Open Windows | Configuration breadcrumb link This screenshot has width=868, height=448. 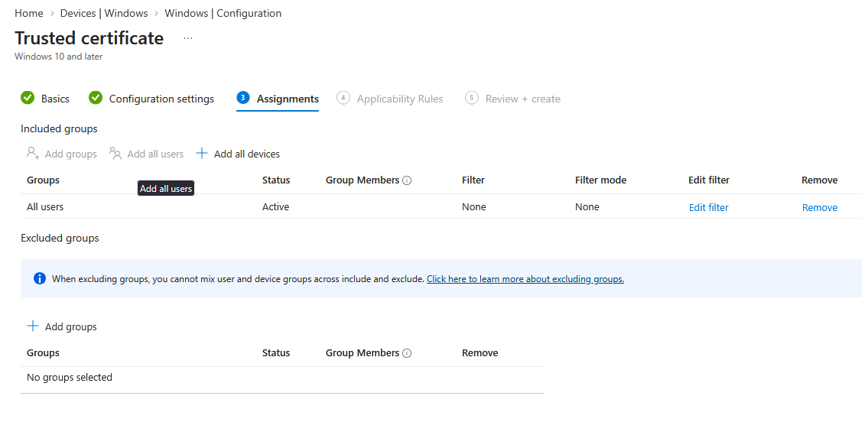pyautogui.click(x=223, y=13)
